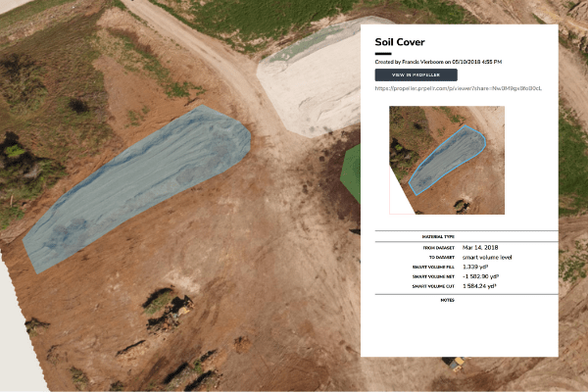Click the View in Propeller button
Image resolution: width=588 pixels, height=392 pixels.
416,75
